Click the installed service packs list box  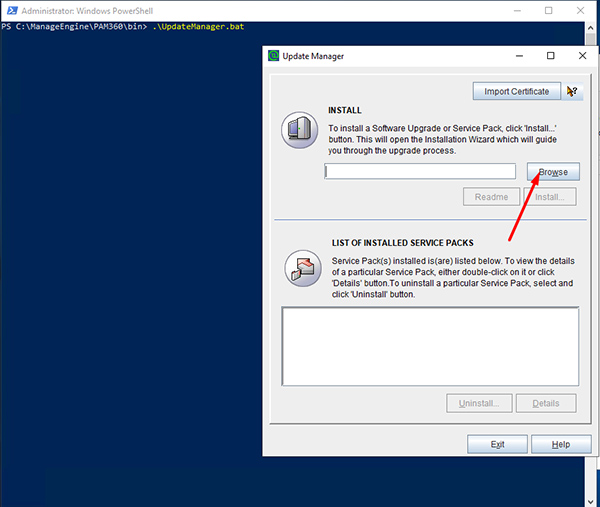tap(430, 346)
